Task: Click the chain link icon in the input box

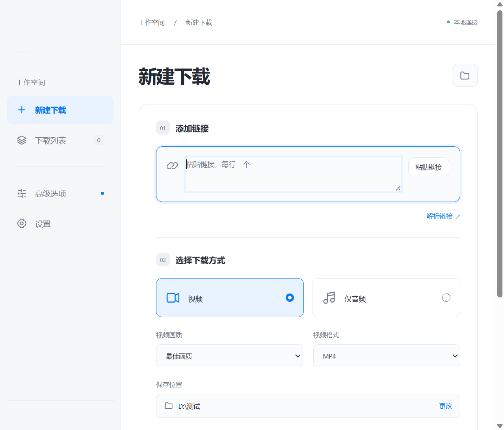Action: pos(172,166)
